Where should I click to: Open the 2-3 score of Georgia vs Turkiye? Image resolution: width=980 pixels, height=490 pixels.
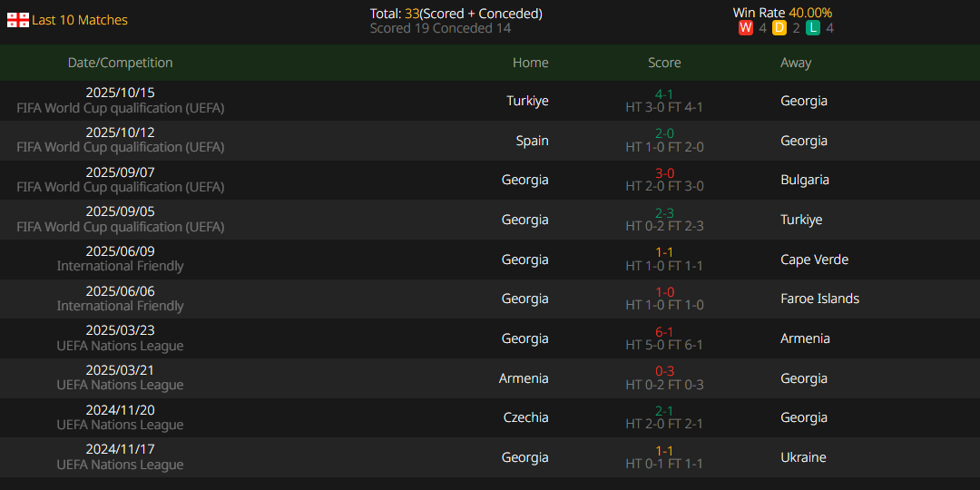pyautogui.click(x=664, y=213)
